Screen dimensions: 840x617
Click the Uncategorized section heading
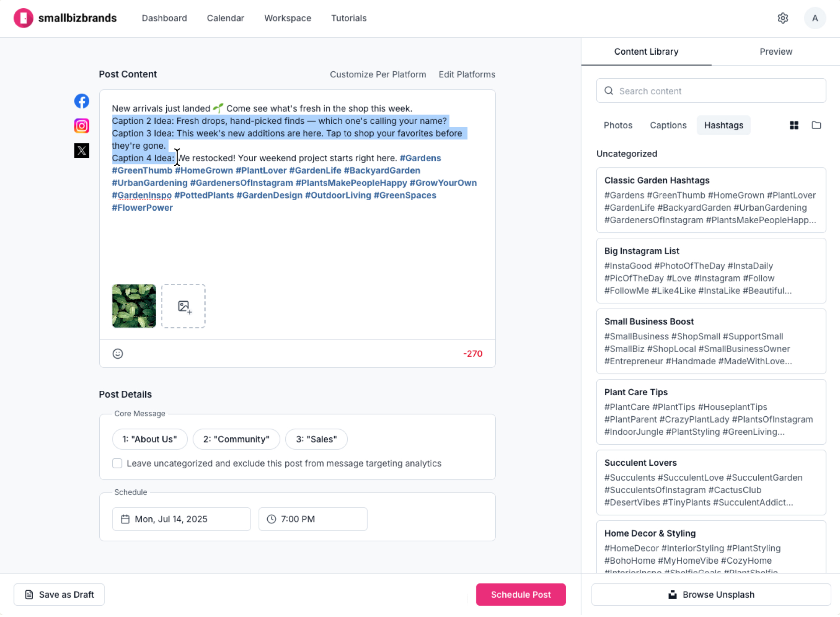(x=626, y=154)
